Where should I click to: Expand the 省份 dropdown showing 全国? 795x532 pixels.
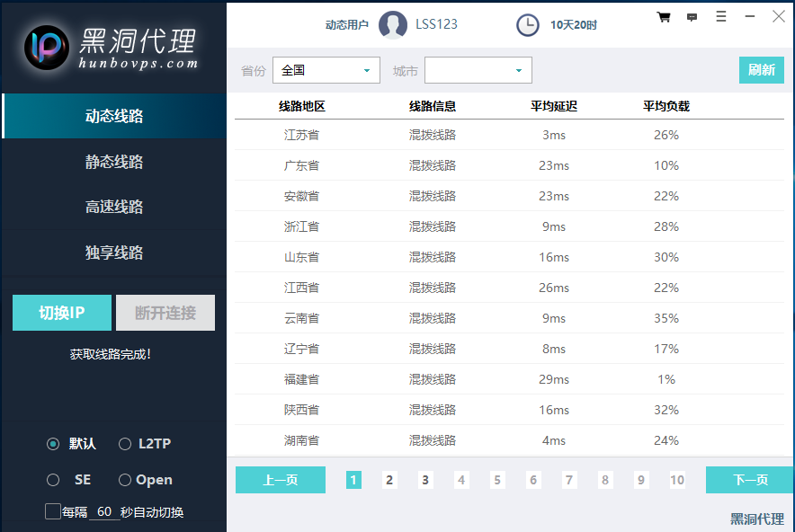[x=326, y=70]
